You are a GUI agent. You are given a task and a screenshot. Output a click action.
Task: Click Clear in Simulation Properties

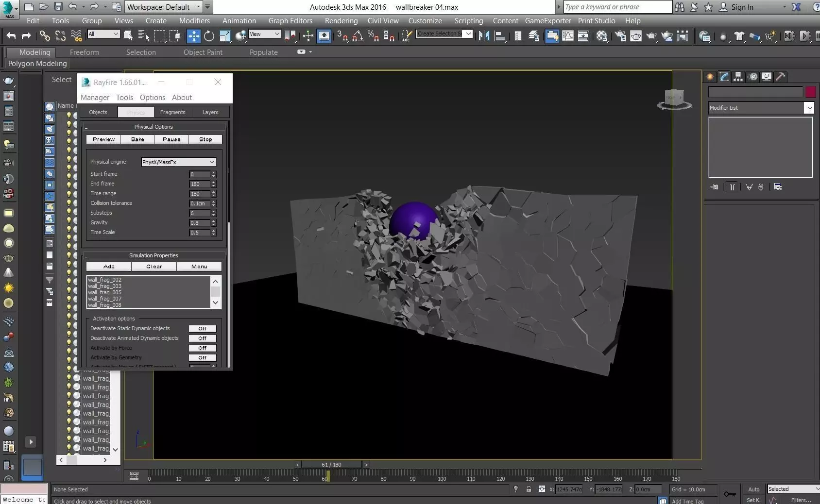[x=154, y=267]
